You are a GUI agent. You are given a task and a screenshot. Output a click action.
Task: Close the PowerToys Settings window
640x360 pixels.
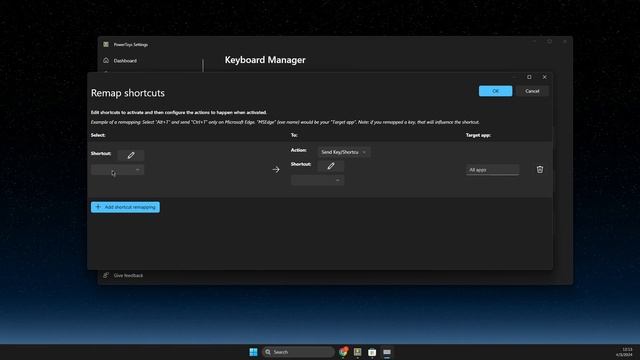coord(564,41)
